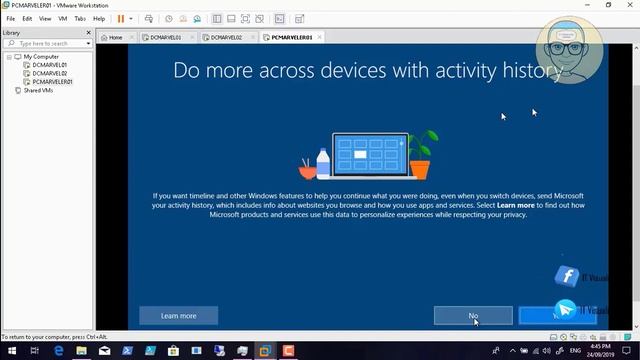This screenshot has width=640, height=360.
Task: Open File Explorer from the taskbar
Action: coord(81,351)
